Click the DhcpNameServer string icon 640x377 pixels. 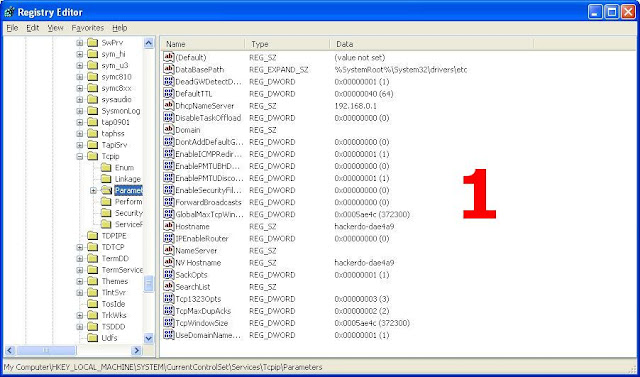169,106
